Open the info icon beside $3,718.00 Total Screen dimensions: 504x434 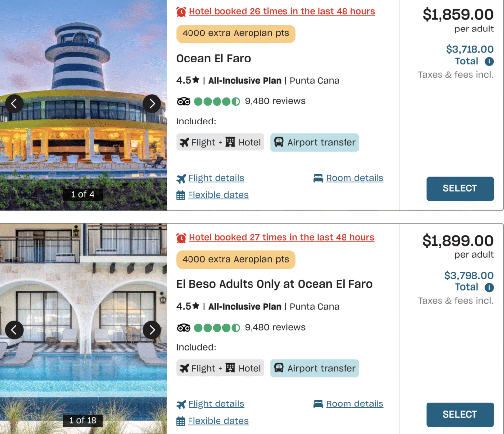point(489,61)
